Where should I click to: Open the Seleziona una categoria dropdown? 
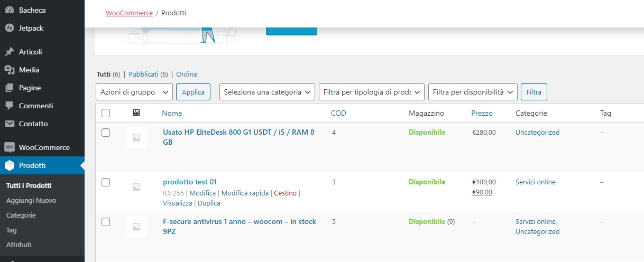click(x=267, y=92)
